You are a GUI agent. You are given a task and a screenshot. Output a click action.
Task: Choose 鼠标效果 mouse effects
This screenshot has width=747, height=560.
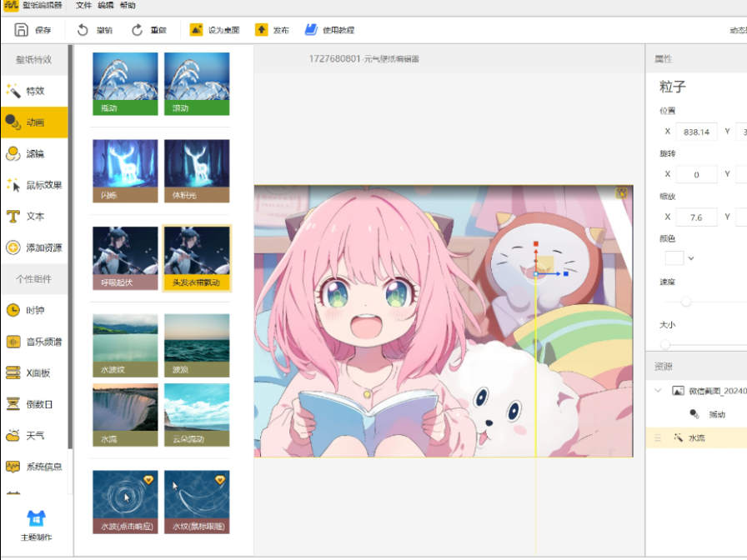coord(34,185)
